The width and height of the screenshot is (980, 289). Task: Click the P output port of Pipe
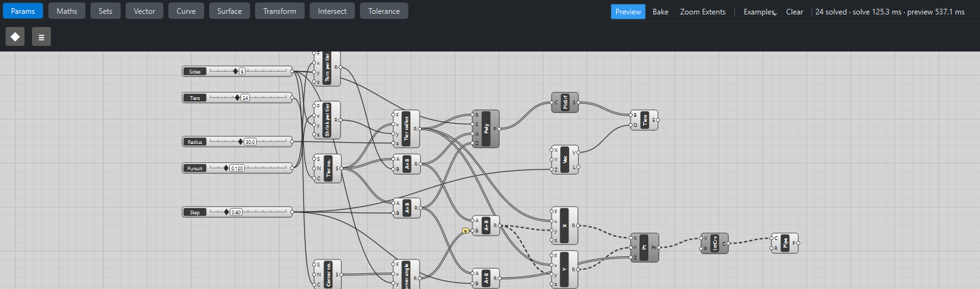pos(798,243)
